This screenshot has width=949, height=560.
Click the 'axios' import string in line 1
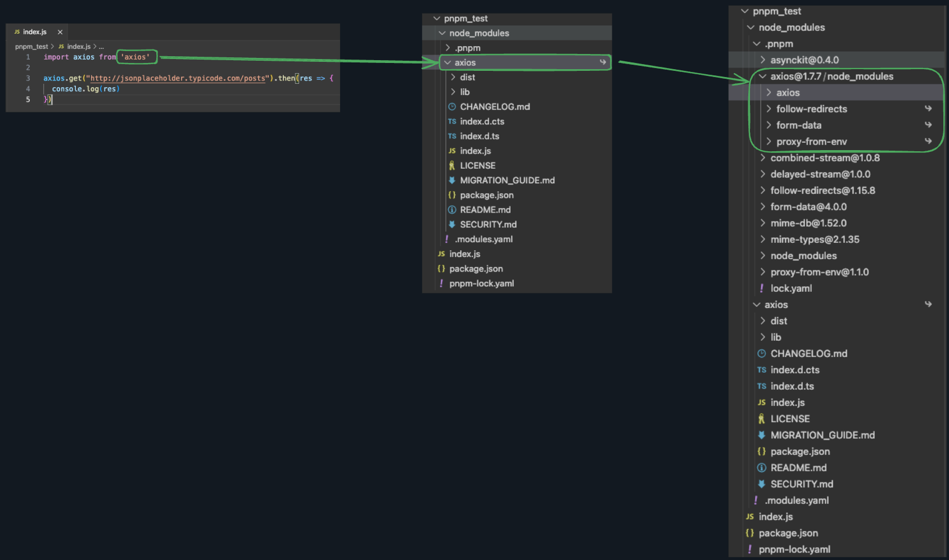[135, 57]
